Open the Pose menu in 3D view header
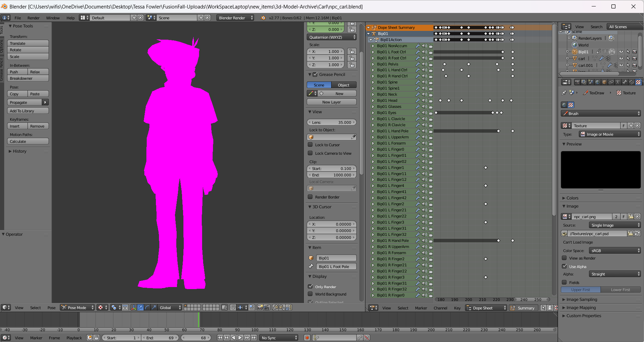Image resolution: width=644 pixels, height=342 pixels. coord(51,308)
